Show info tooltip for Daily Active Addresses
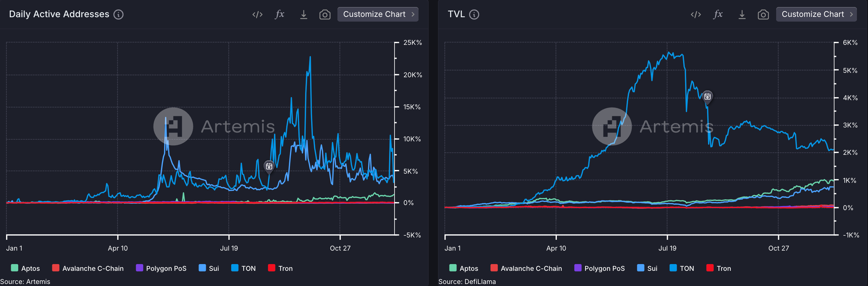Viewport: 868px width, 286px height. (x=118, y=15)
